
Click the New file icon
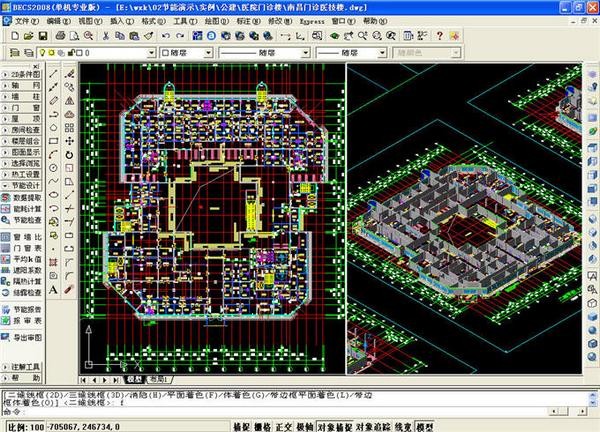point(15,36)
